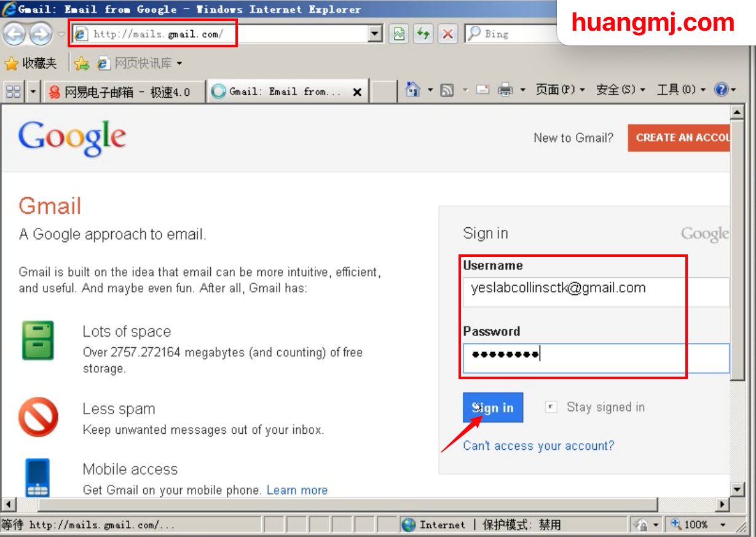The width and height of the screenshot is (756, 537).
Task: Click the Help question mark icon
Action: pyautogui.click(x=722, y=90)
